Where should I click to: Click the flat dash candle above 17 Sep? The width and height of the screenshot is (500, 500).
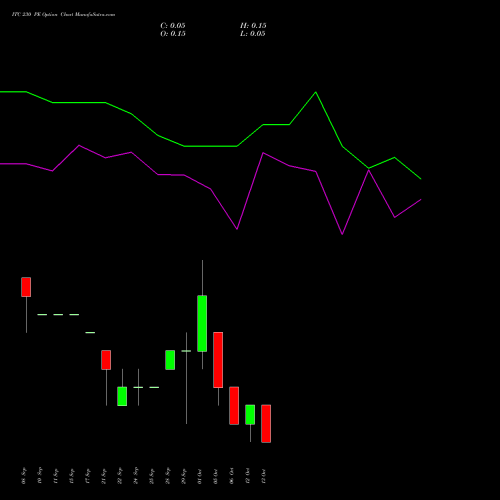pyautogui.click(x=90, y=332)
